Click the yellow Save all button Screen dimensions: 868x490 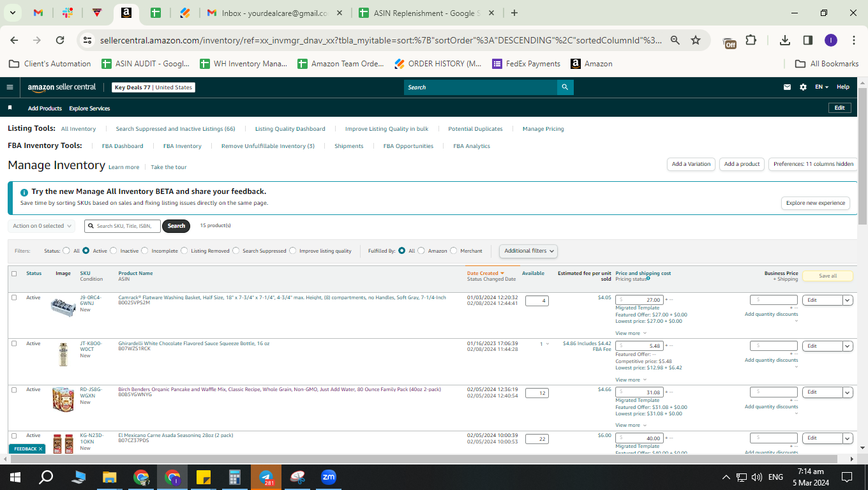tap(828, 276)
